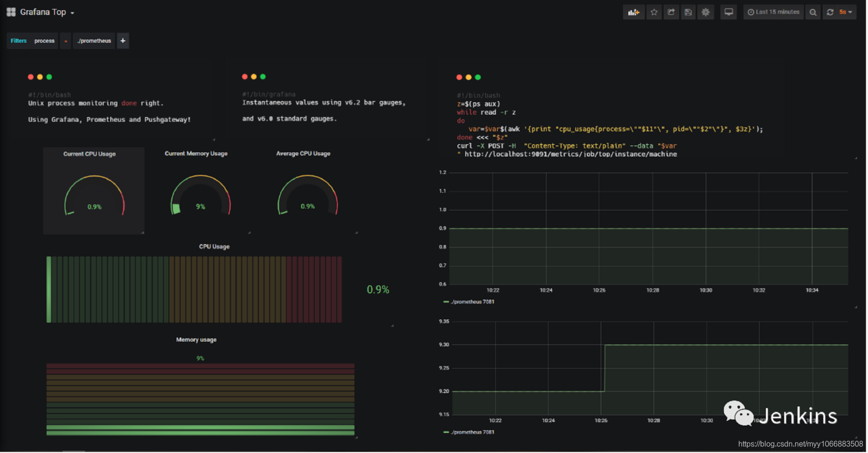Viewport: 868px width, 453px height.
Task: Click the localhost:9091 metrics URL text
Action: point(570,154)
